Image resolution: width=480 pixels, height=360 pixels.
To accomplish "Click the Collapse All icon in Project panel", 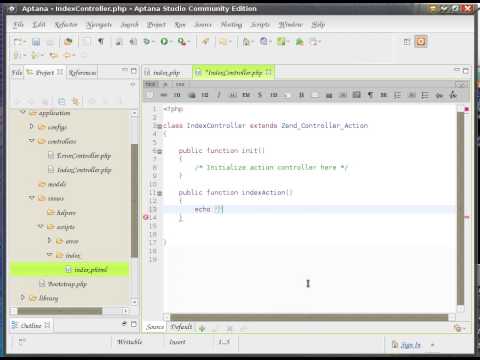I will coord(62,101).
